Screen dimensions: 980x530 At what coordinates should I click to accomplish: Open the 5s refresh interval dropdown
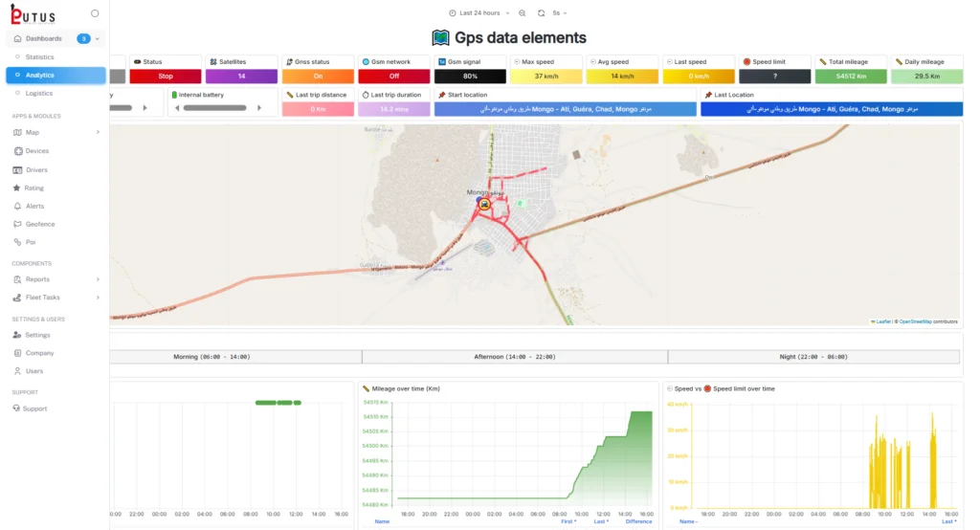(559, 13)
